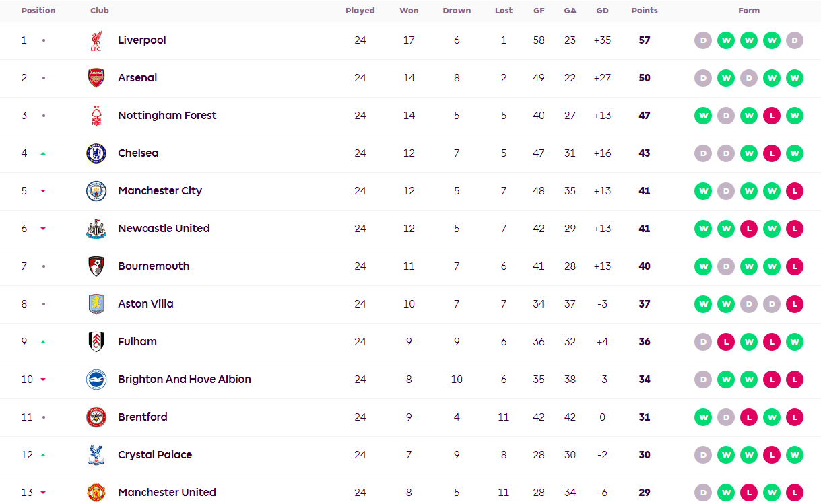Image resolution: width=821 pixels, height=504 pixels.
Task: Click the GD column header
Action: tap(602, 11)
